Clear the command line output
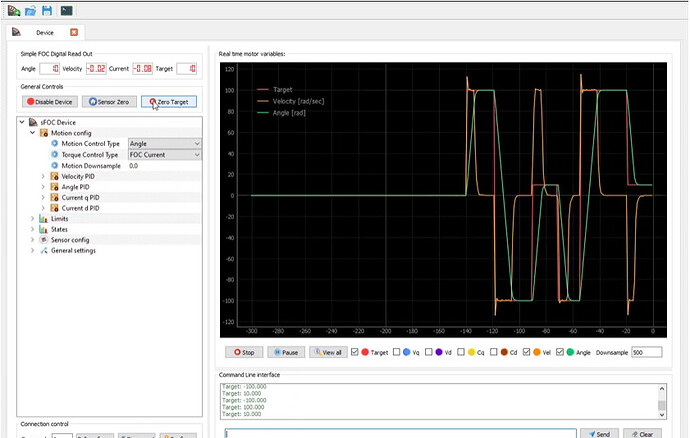 pyautogui.click(x=642, y=434)
